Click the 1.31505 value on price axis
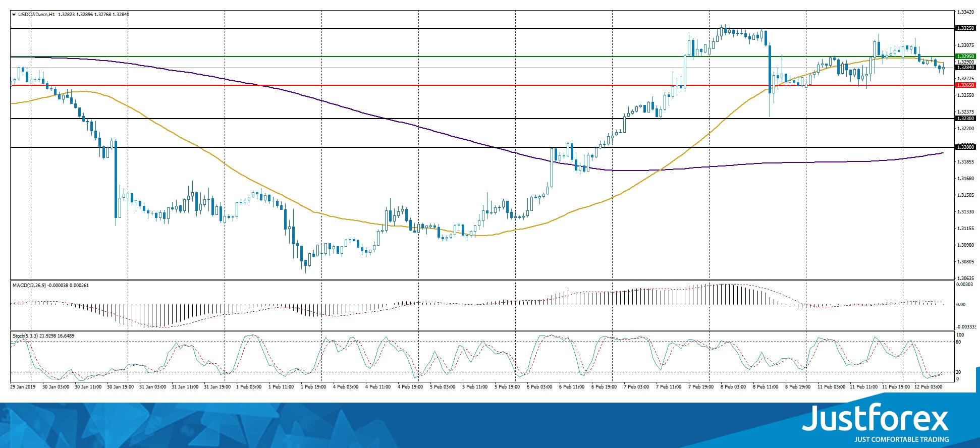The image size is (980, 448). (x=965, y=195)
